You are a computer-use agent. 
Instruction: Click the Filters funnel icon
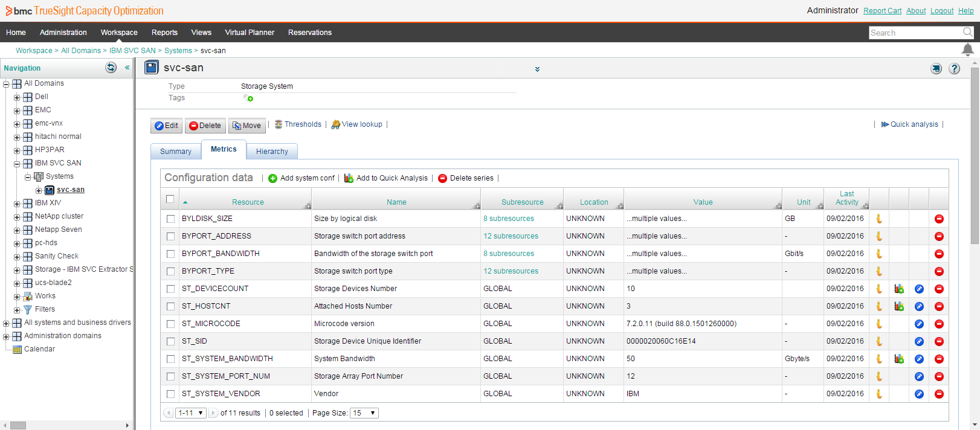[28, 309]
